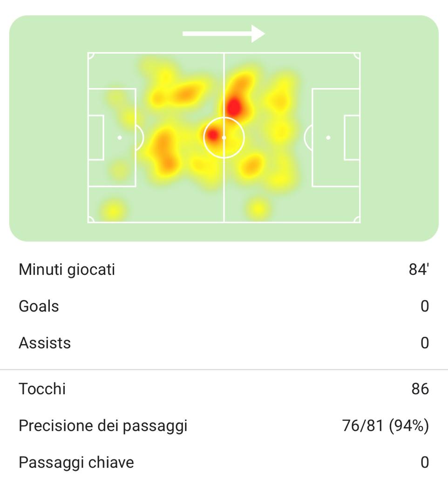Click the Assists value of 0
Image resolution: width=448 pixels, height=477 pixels.
pyautogui.click(x=424, y=343)
